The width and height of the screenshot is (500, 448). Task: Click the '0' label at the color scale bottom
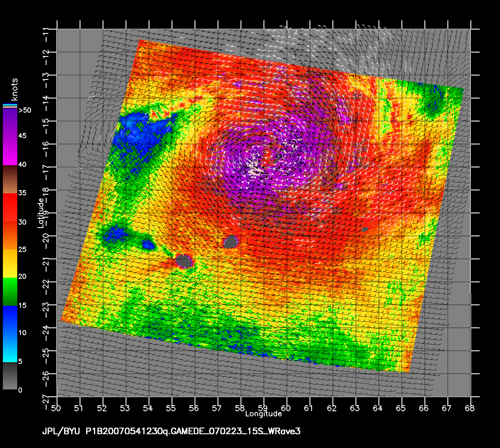[x=20, y=390]
